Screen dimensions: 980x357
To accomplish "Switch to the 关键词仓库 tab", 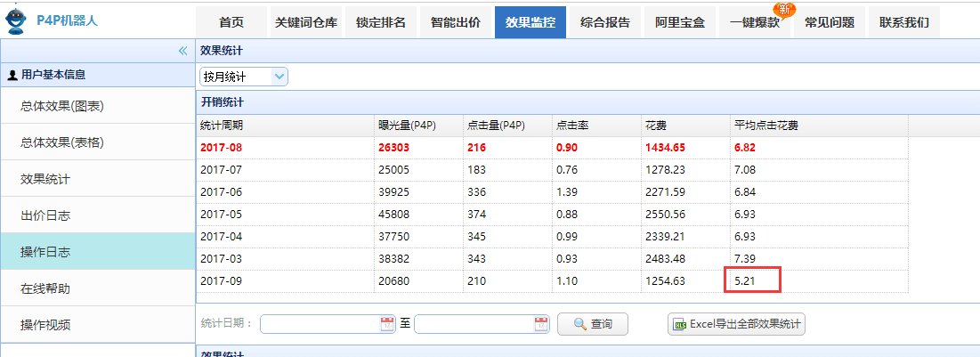I will (306, 23).
